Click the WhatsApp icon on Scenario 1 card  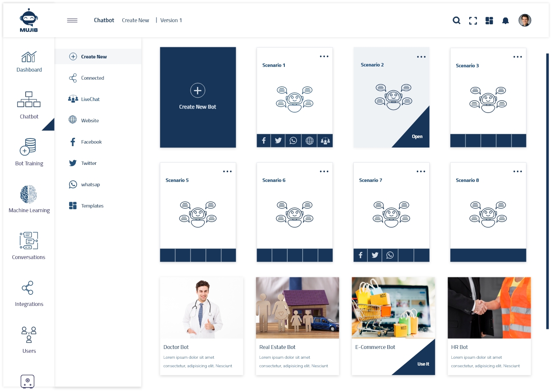pos(293,141)
